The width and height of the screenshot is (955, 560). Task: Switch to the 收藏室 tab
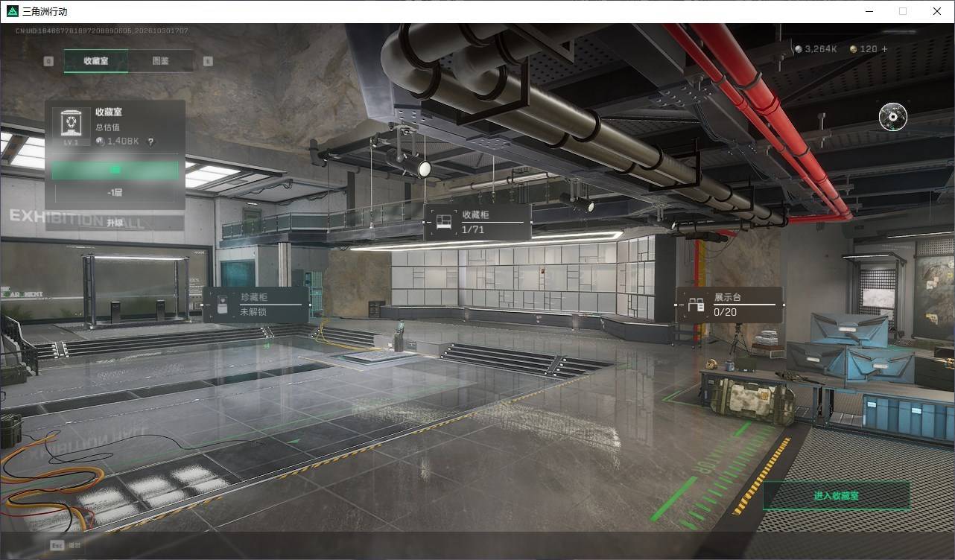96,61
